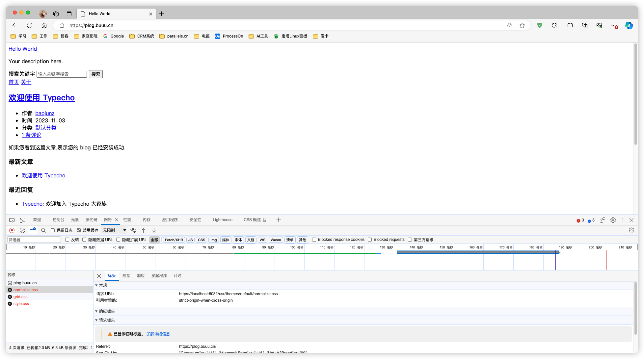
Task: Open the 工作 bookmarks folder
Action: pyautogui.click(x=40, y=36)
